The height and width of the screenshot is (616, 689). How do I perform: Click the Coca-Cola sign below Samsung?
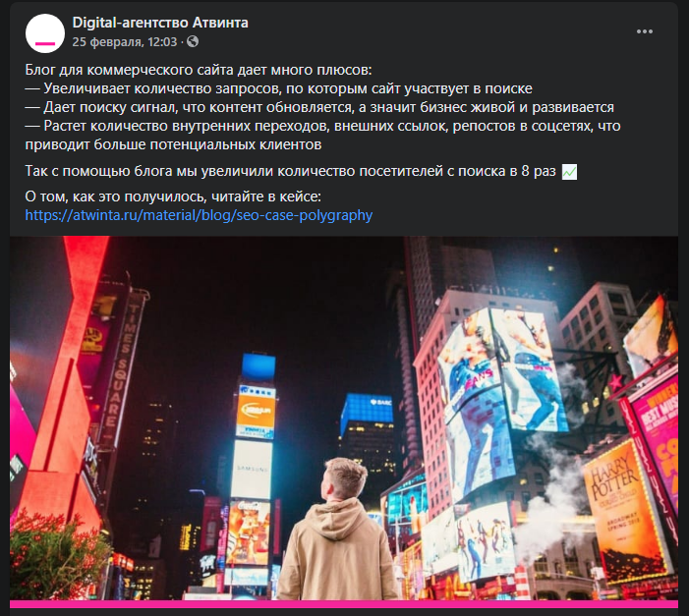(249, 532)
